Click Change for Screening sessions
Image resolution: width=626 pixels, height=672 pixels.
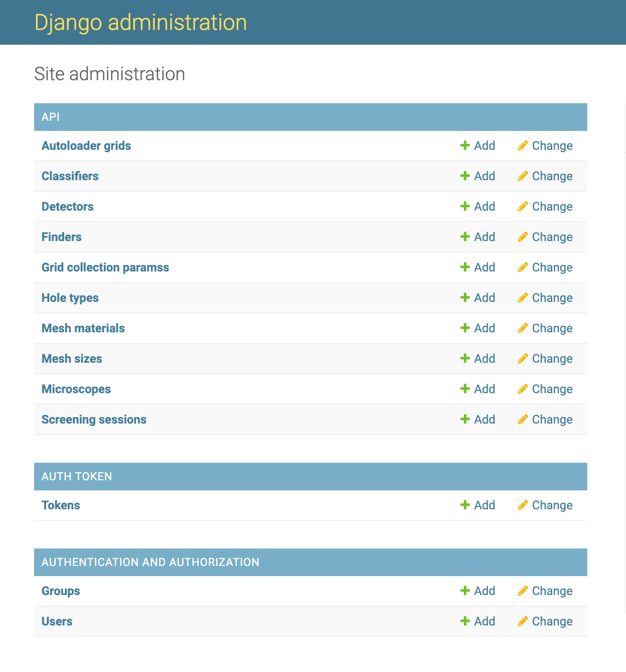[545, 419]
